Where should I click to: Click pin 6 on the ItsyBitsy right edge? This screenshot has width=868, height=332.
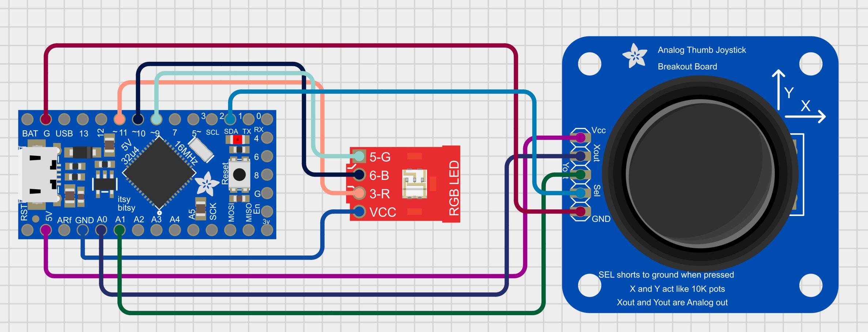click(x=267, y=156)
